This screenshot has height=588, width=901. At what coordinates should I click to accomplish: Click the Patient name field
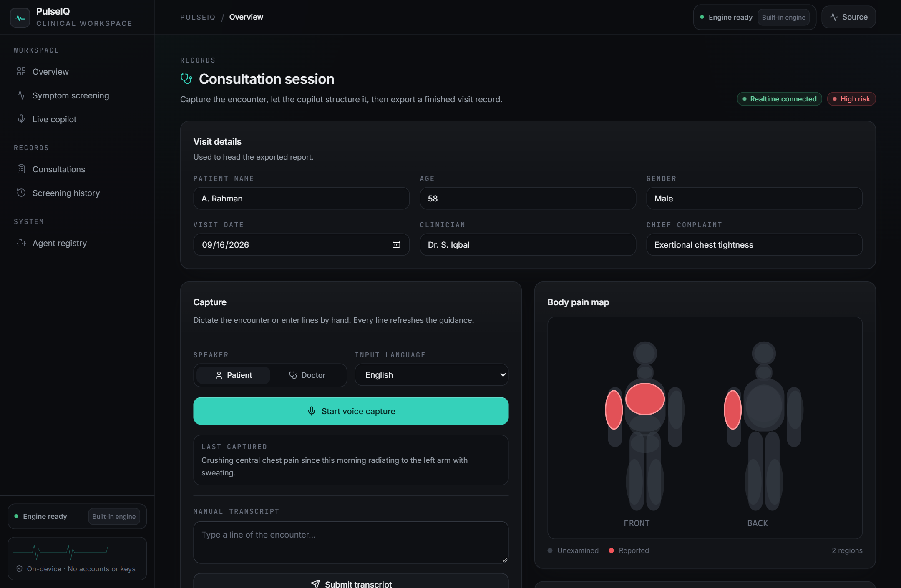point(301,198)
